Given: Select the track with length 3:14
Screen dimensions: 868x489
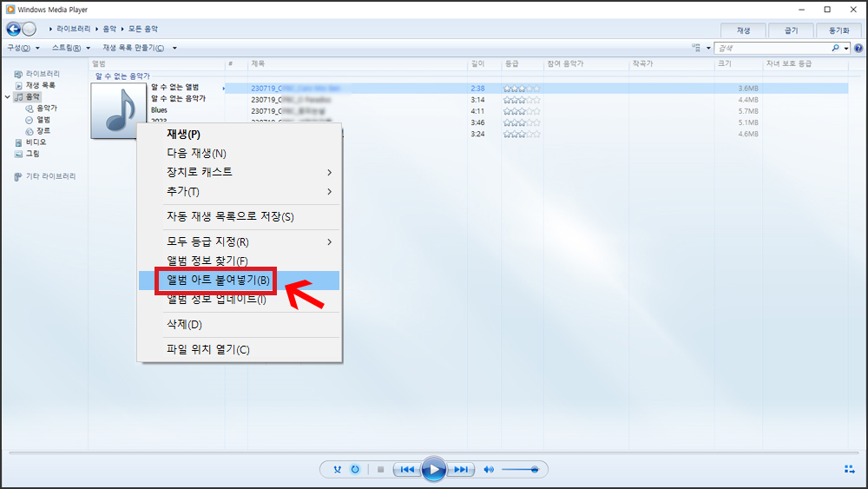Looking at the screenshot, I should (x=536, y=100).
